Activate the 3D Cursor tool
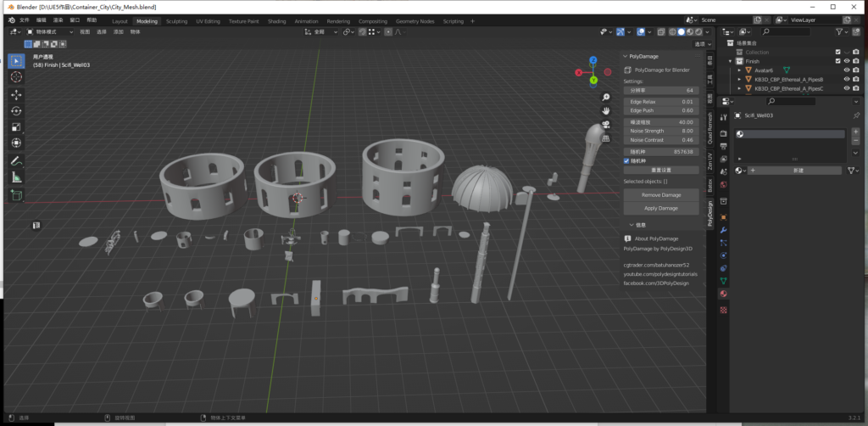This screenshot has height=426, width=868. click(16, 76)
